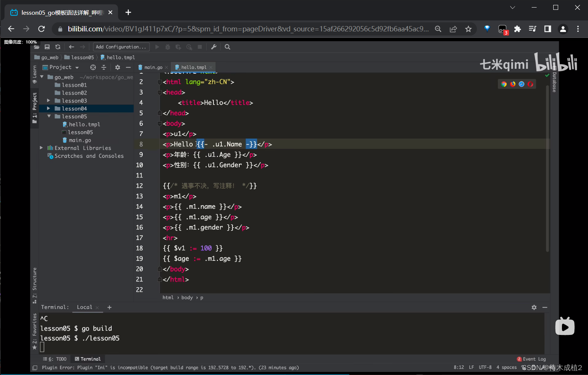Click the Search Everywhere magnifier icon

(x=227, y=47)
